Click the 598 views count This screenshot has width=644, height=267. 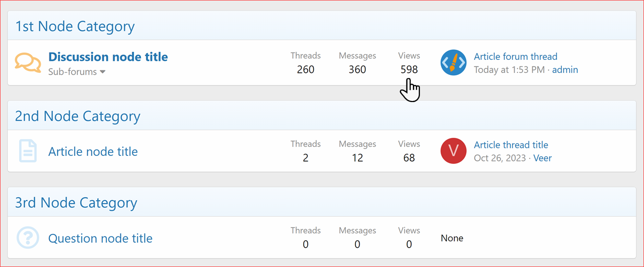pos(409,69)
